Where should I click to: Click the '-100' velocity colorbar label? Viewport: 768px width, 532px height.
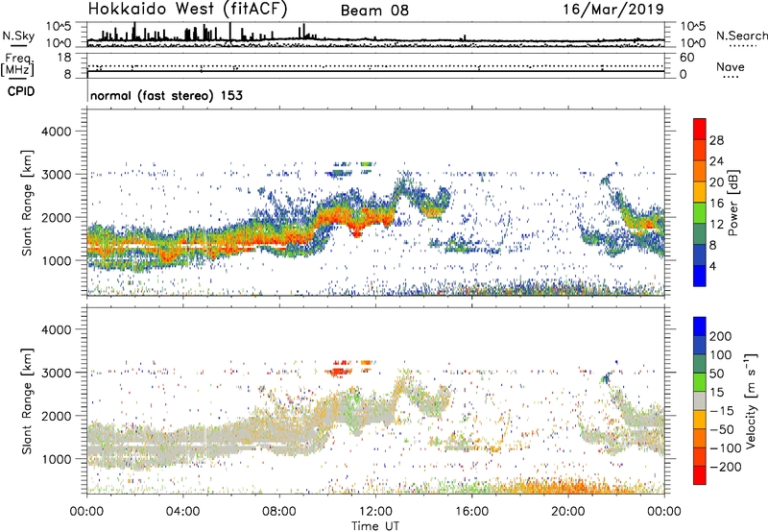pos(726,448)
